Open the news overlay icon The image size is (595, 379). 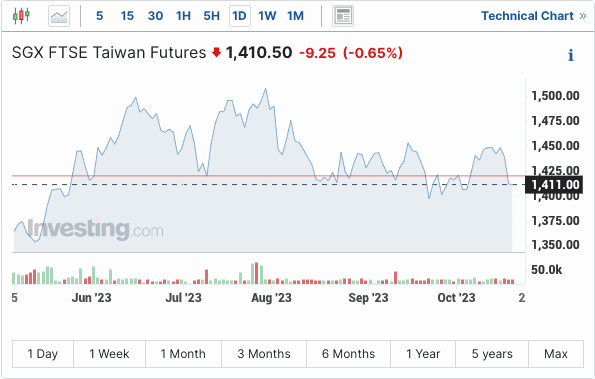[x=343, y=16]
